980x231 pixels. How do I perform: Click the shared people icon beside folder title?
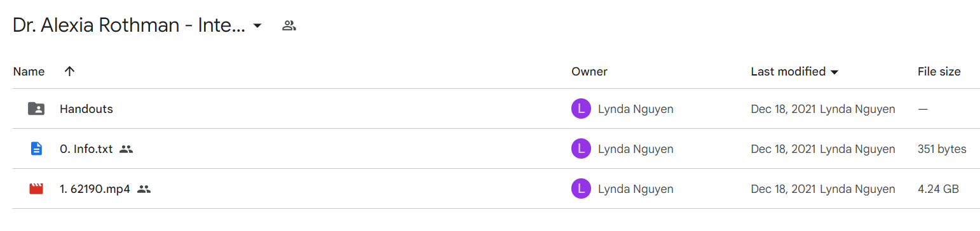pyautogui.click(x=289, y=26)
